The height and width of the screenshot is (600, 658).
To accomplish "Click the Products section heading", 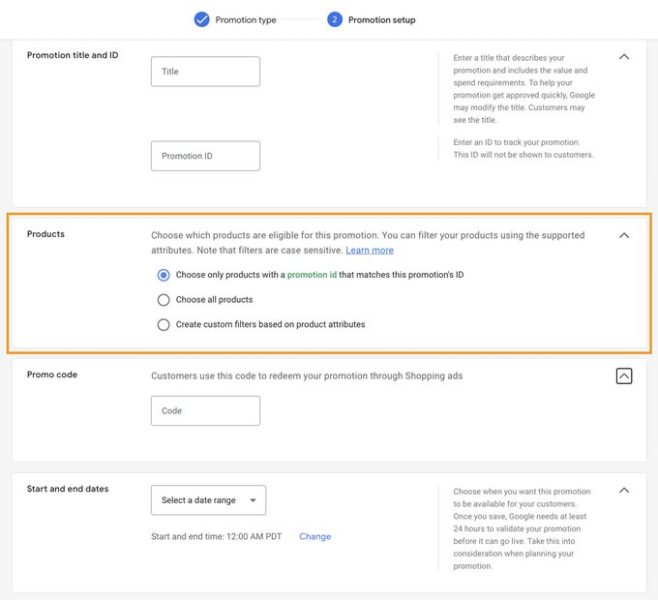I will 46,235.
